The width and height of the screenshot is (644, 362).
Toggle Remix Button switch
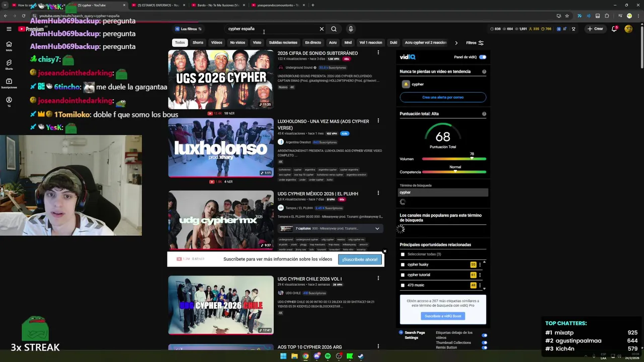click(485, 347)
